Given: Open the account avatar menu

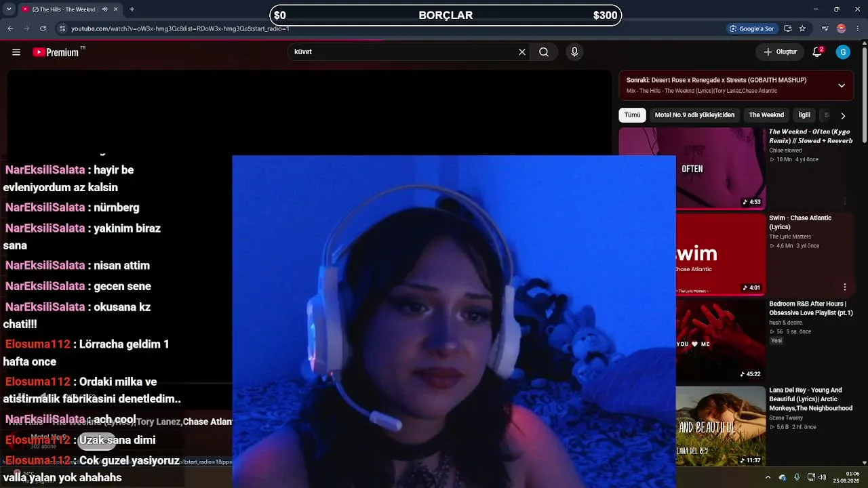Looking at the screenshot, I should coord(843,52).
